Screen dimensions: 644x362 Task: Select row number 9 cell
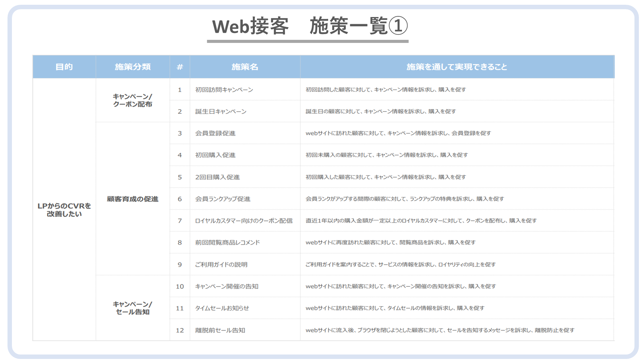point(180,265)
